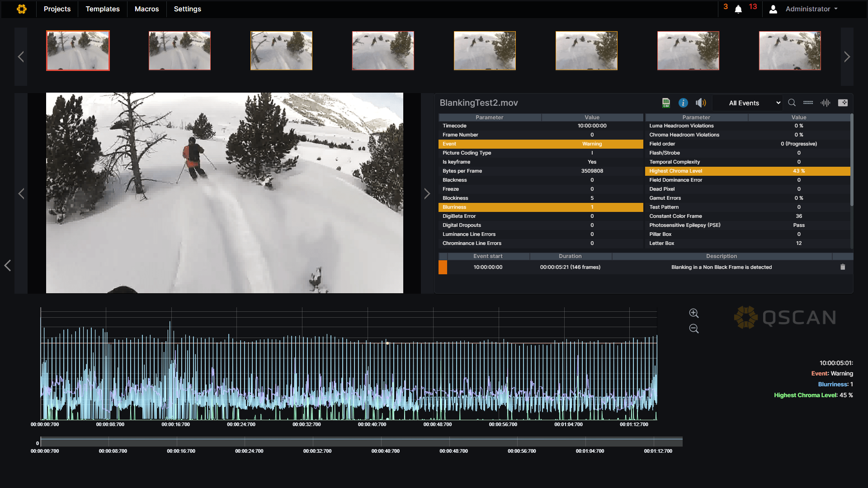Delete the Blanking warning event row
This screenshot has width=868, height=488.
842,267
